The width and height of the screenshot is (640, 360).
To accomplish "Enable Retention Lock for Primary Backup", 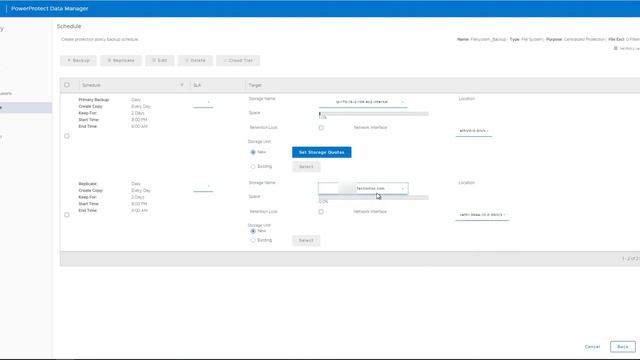I will [321, 128].
